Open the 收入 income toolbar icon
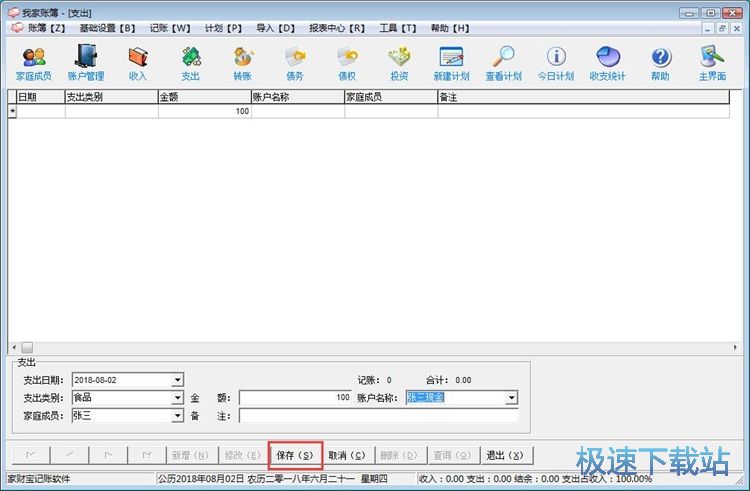 pyautogui.click(x=138, y=62)
